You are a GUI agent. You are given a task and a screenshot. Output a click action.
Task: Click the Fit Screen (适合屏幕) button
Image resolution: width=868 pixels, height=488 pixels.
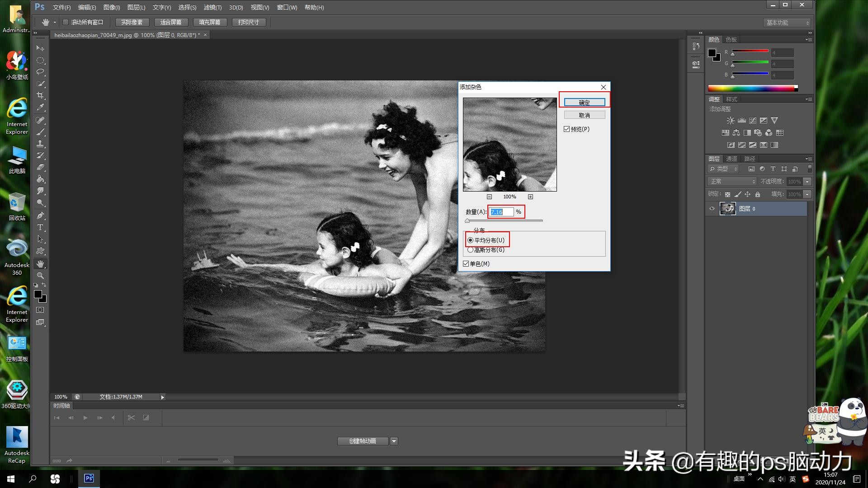tap(171, 22)
